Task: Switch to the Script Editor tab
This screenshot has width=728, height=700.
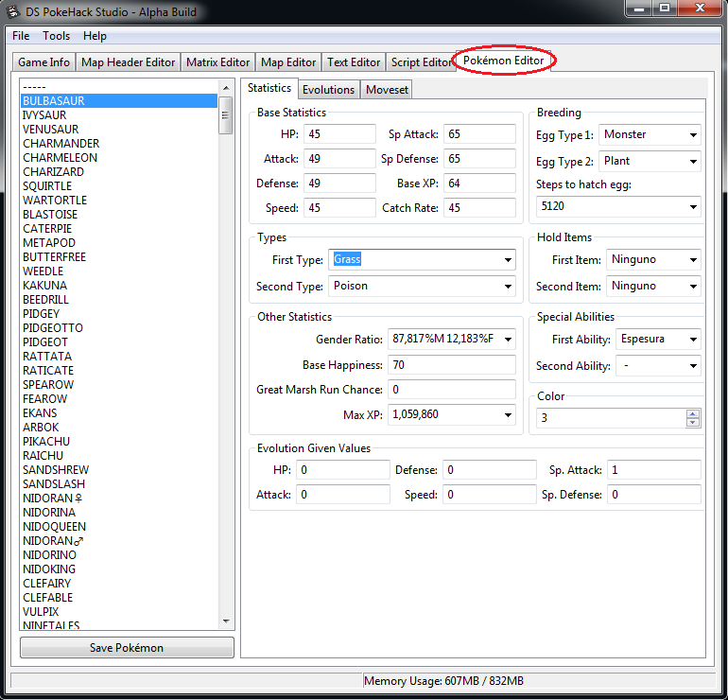Action: pos(420,62)
